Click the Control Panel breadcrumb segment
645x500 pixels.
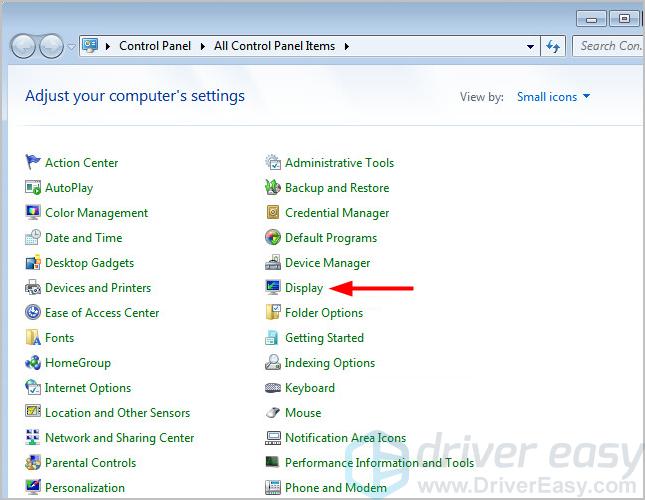[156, 46]
